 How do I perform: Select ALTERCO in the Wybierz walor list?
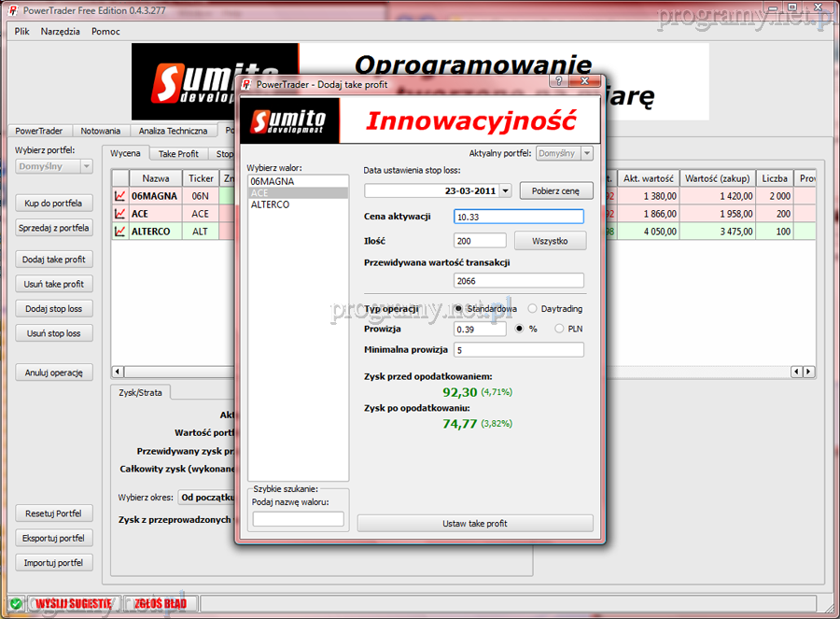[270, 204]
